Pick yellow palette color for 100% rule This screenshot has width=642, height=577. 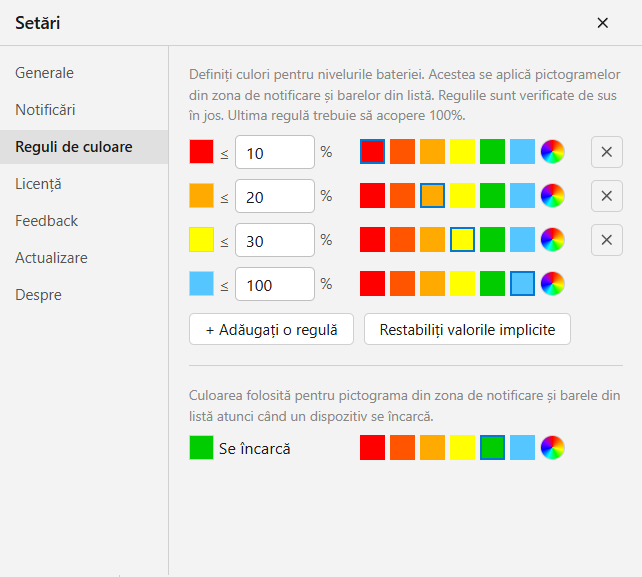click(462, 283)
